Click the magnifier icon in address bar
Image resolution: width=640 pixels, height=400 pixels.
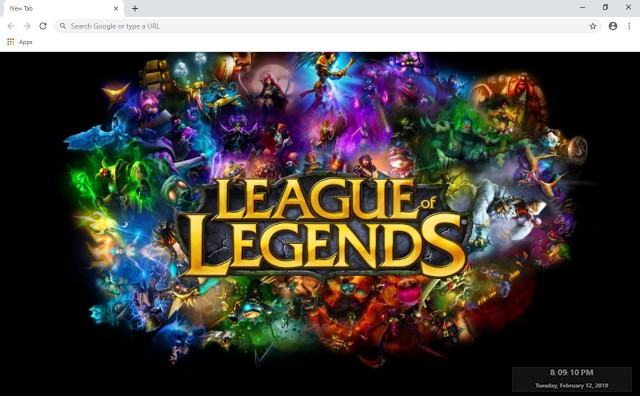coord(63,26)
